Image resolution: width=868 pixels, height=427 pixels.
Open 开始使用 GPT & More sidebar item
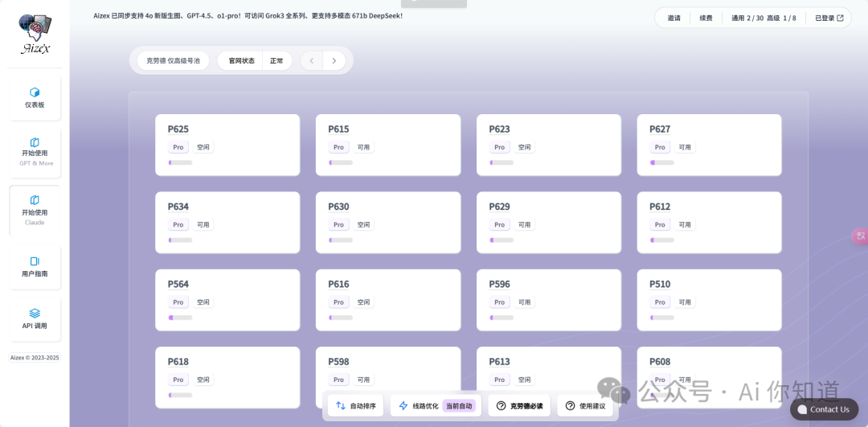tap(35, 154)
